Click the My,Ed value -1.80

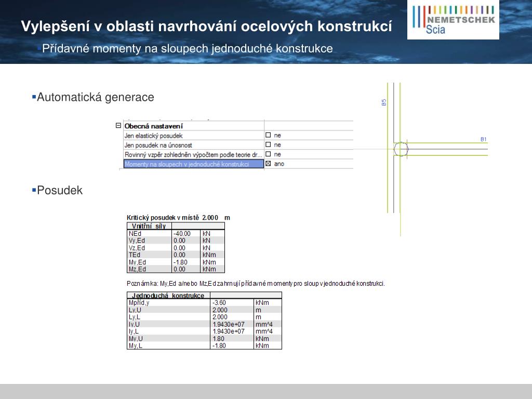180,262
